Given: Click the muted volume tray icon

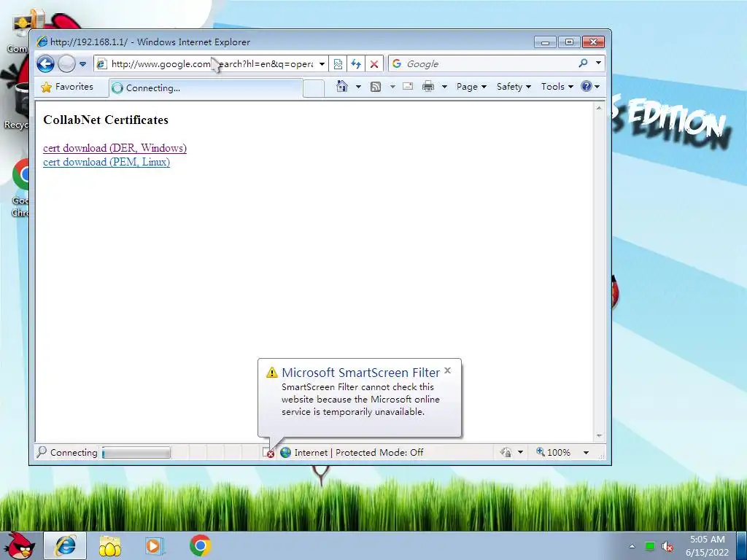Looking at the screenshot, I should pyautogui.click(x=667, y=547).
